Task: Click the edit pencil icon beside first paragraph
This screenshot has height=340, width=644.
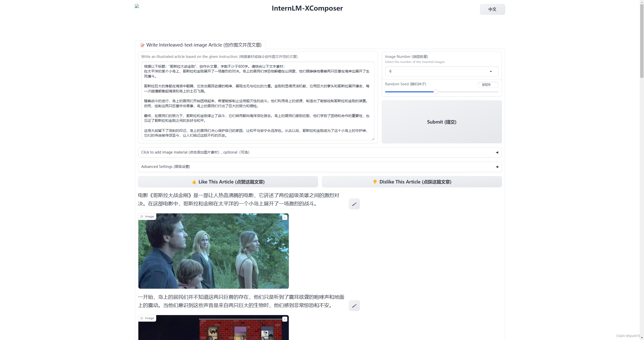Action: click(354, 204)
